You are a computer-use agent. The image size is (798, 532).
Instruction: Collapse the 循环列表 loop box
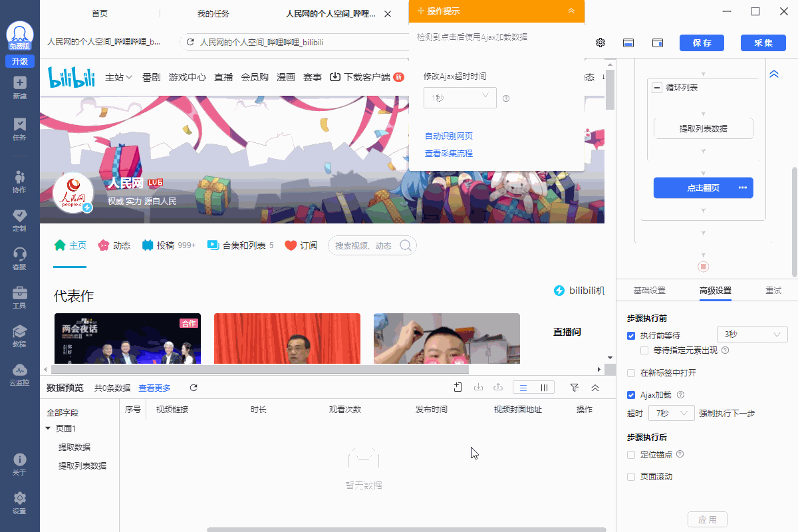[x=657, y=88]
